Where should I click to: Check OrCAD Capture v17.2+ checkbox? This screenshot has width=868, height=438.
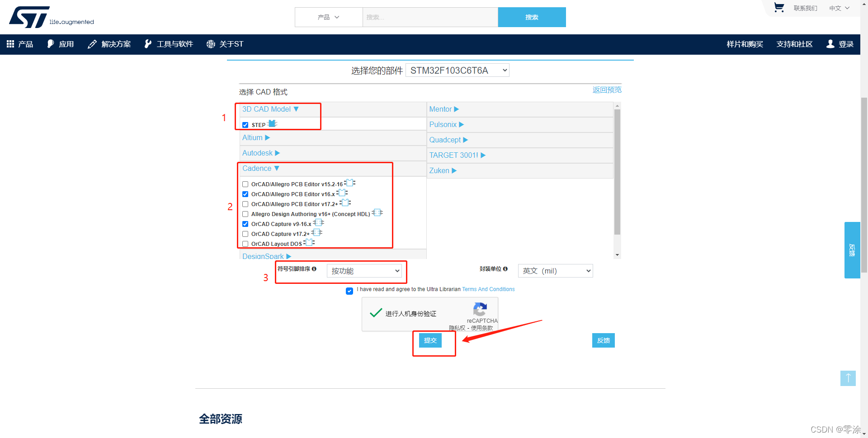(245, 234)
